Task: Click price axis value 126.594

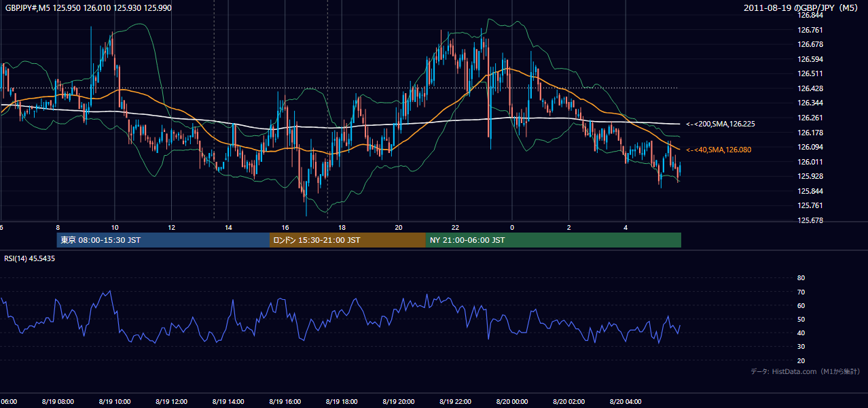Action: (810, 59)
